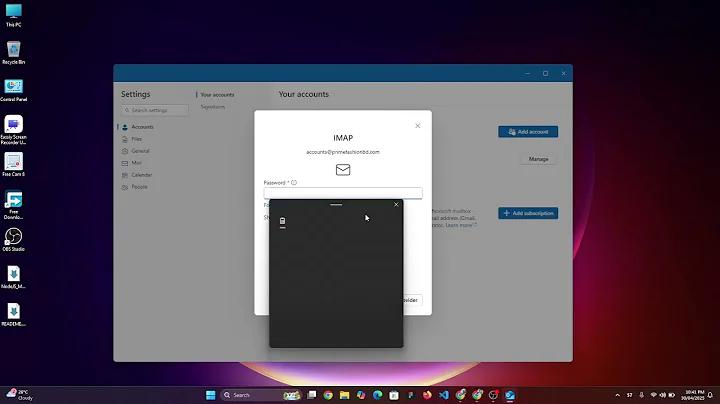Click the info icon next to Password

coord(294,183)
